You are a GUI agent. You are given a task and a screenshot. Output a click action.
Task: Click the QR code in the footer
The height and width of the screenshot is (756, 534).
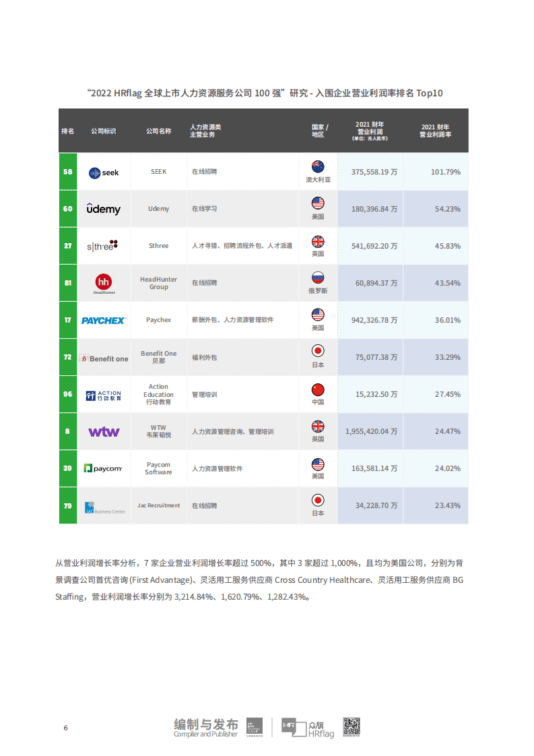[x=352, y=726]
